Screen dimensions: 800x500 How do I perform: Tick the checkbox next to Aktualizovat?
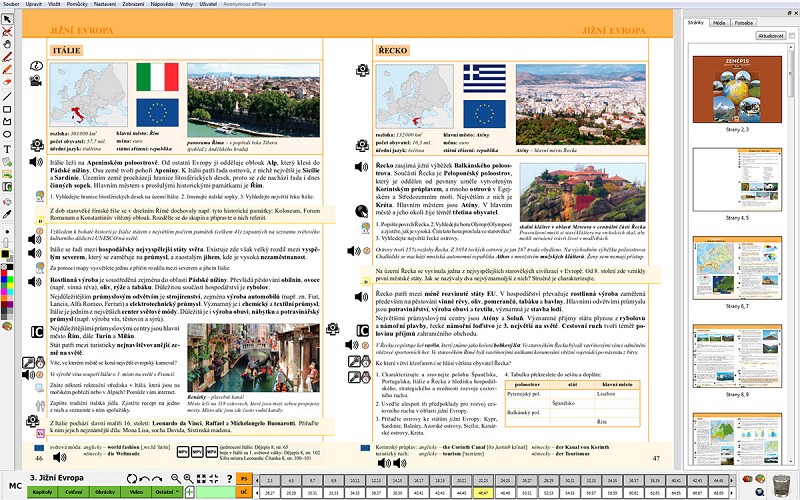pyautogui.click(x=792, y=36)
